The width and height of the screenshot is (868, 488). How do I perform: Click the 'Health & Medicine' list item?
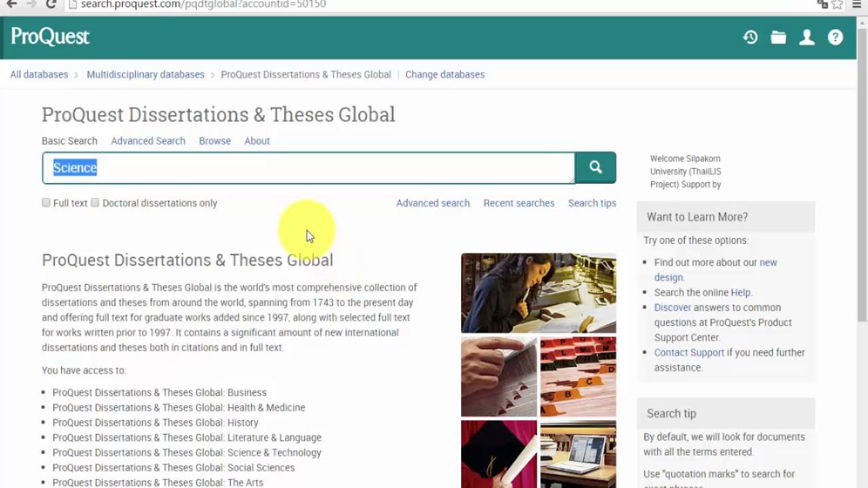tap(179, 407)
